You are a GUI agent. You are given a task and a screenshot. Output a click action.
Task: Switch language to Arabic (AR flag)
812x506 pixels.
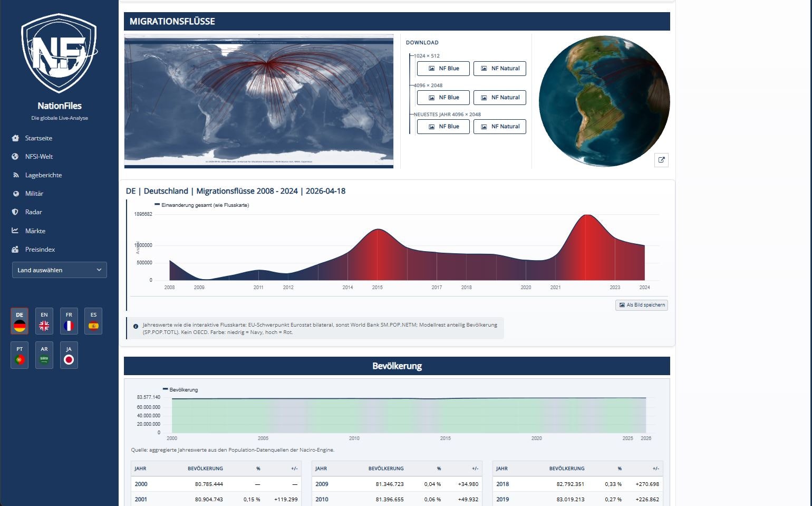(44, 355)
